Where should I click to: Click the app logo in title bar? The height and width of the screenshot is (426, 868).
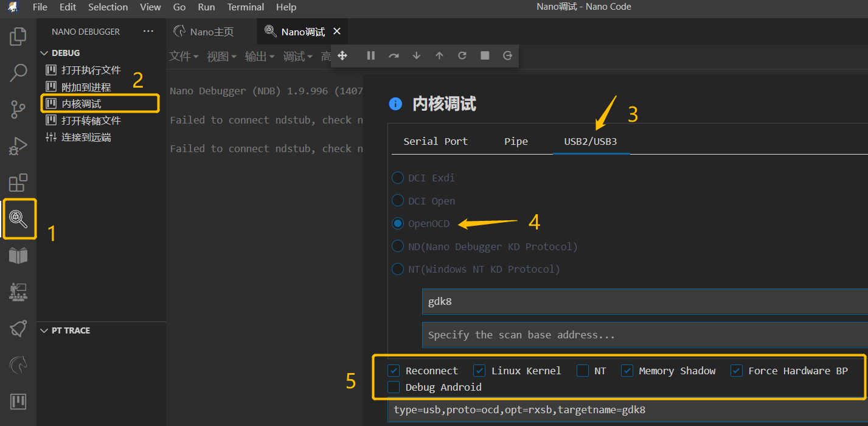coord(13,7)
